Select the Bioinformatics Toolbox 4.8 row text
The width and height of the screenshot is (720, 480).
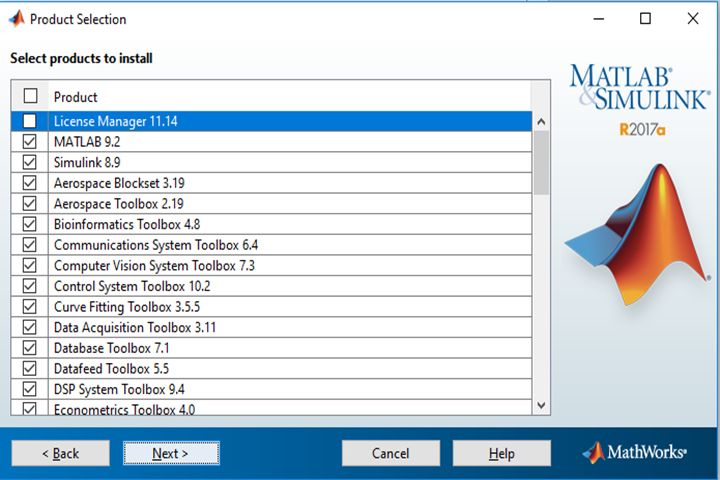(x=127, y=225)
